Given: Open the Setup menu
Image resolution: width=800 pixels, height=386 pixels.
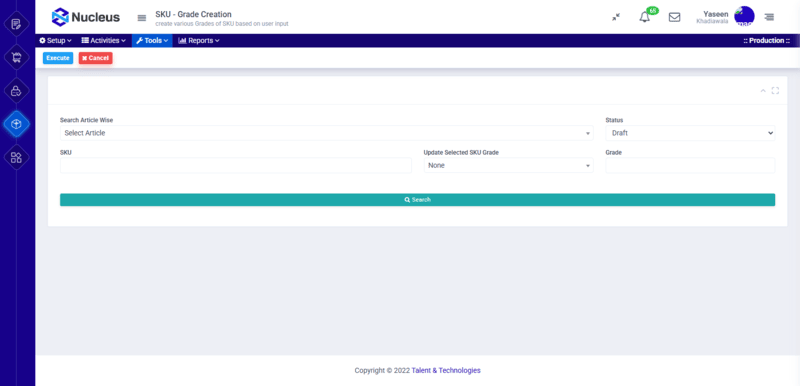Looking at the screenshot, I should (x=56, y=41).
